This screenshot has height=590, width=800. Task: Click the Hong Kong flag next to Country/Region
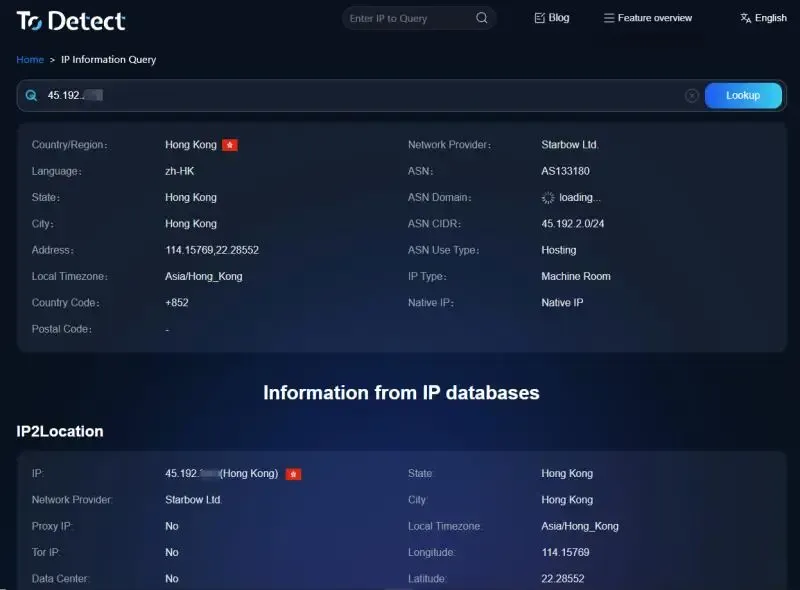pyautogui.click(x=231, y=144)
